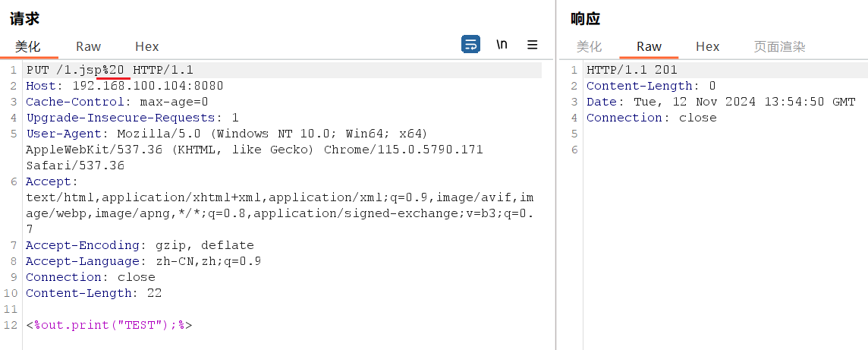
Task: Switch request view to Hex tab
Action: pyautogui.click(x=146, y=46)
